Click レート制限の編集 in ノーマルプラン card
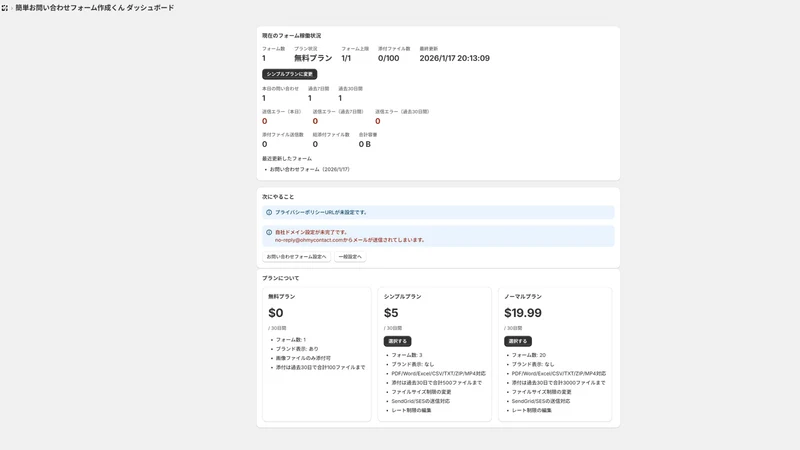 [532, 410]
